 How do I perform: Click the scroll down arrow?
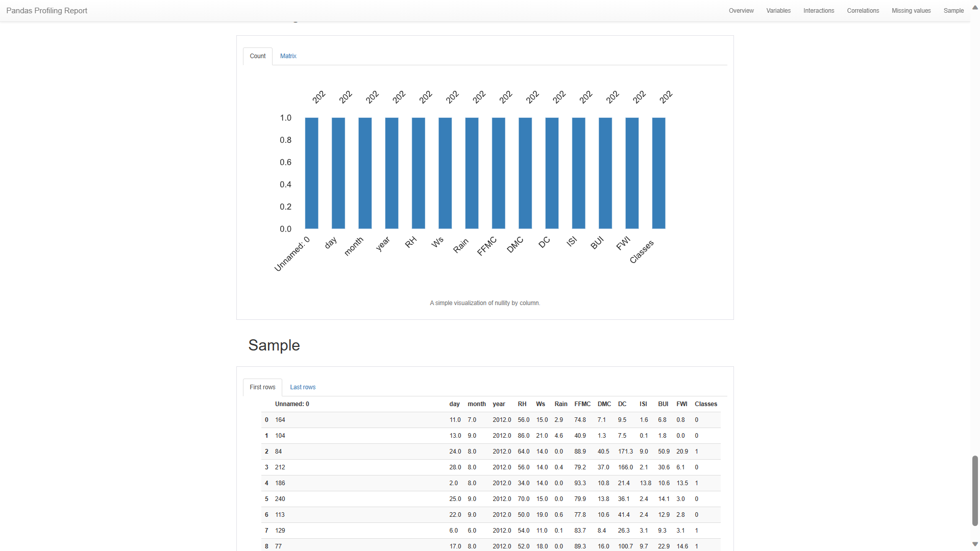coord(975,544)
